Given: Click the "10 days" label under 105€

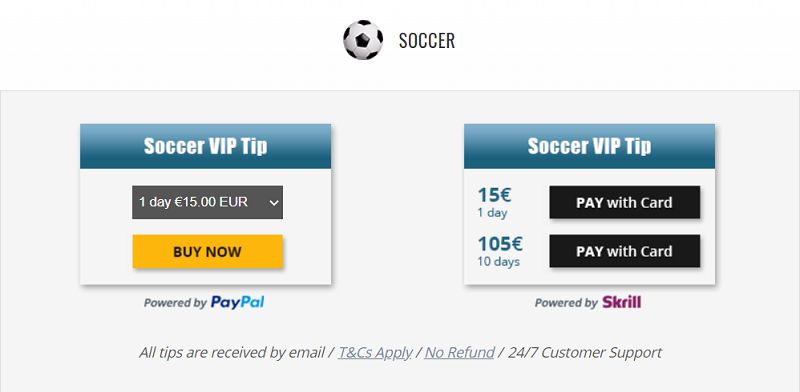Looking at the screenshot, I should pyautogui.click(x=498, y=262).
